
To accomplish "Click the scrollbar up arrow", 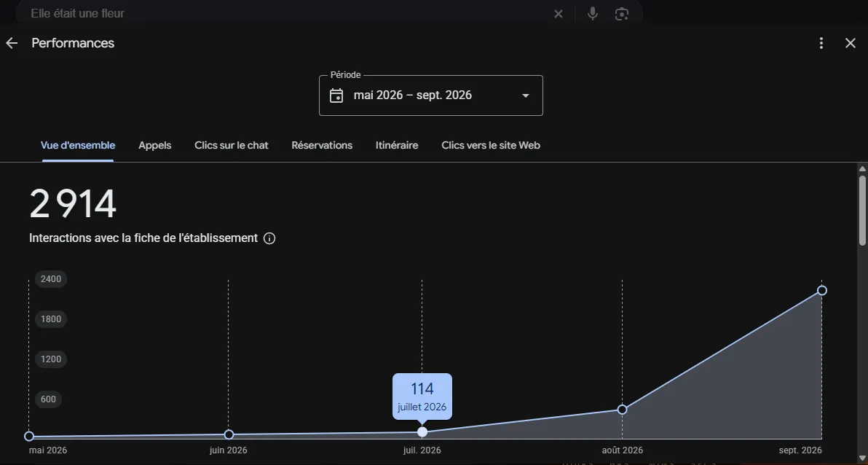I will point(862,168).
